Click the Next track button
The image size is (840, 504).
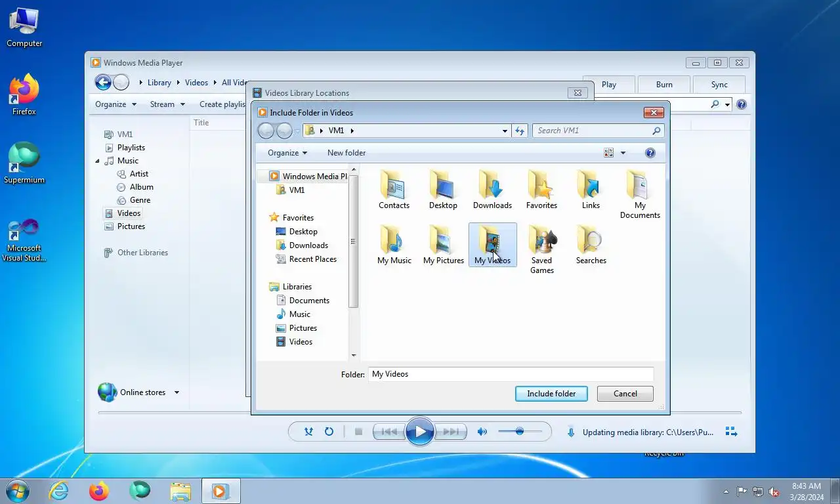tap(451, 432)
